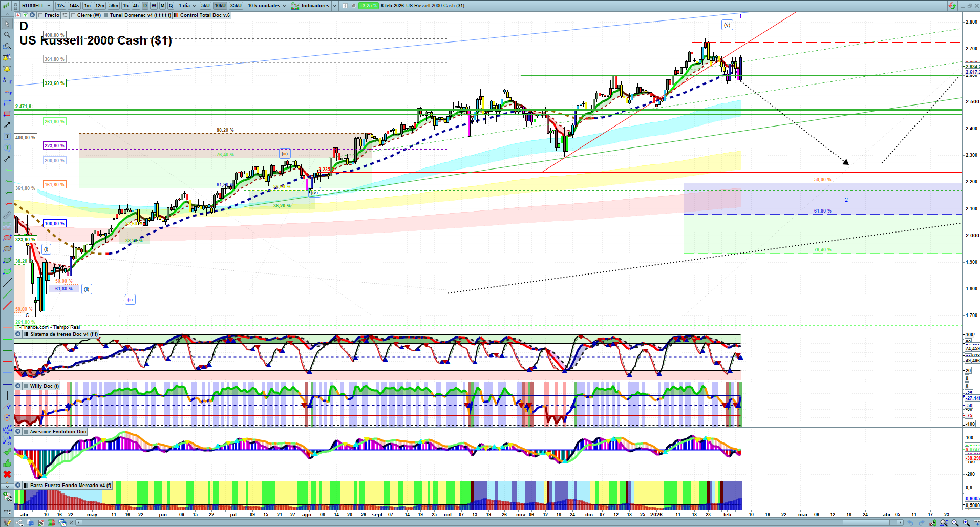This screenshot has width=980, height=527.
Task: Toggle the Precio checkbox
Action: click(x=41, y=15)
